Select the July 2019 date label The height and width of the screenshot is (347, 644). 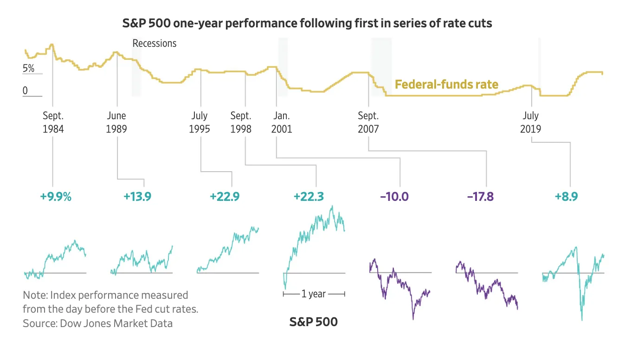tap(530, 122)
